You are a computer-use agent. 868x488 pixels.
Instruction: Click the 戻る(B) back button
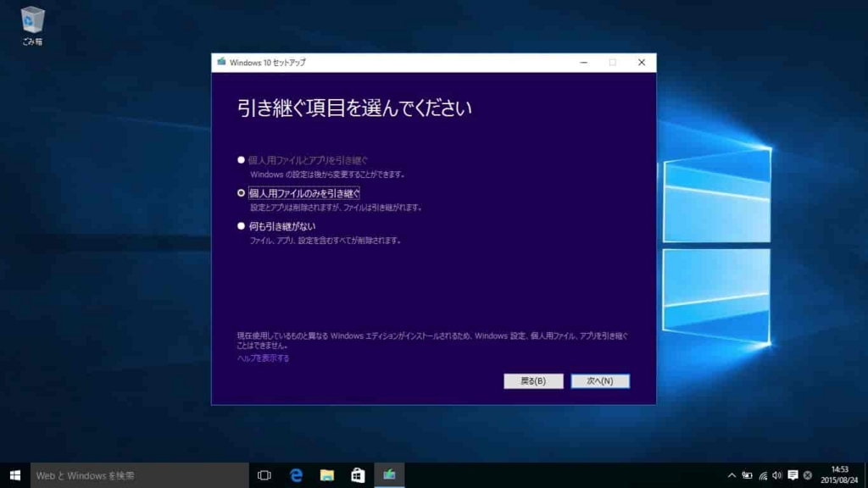(533, 380)
